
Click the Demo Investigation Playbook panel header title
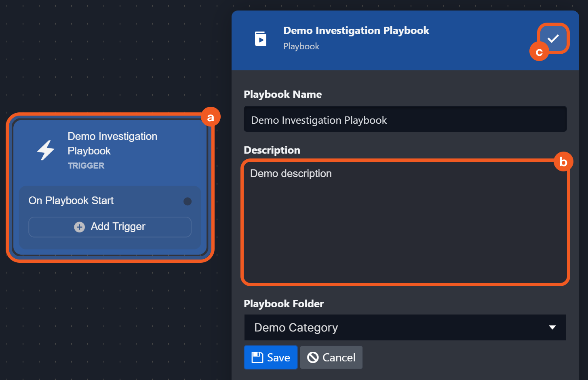pos(356,31)
